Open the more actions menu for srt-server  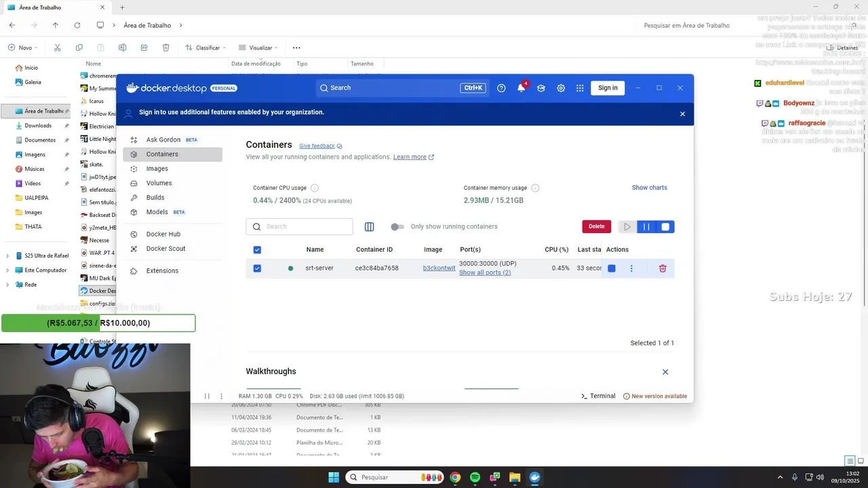pyautogui.click(x=631, y=268)
